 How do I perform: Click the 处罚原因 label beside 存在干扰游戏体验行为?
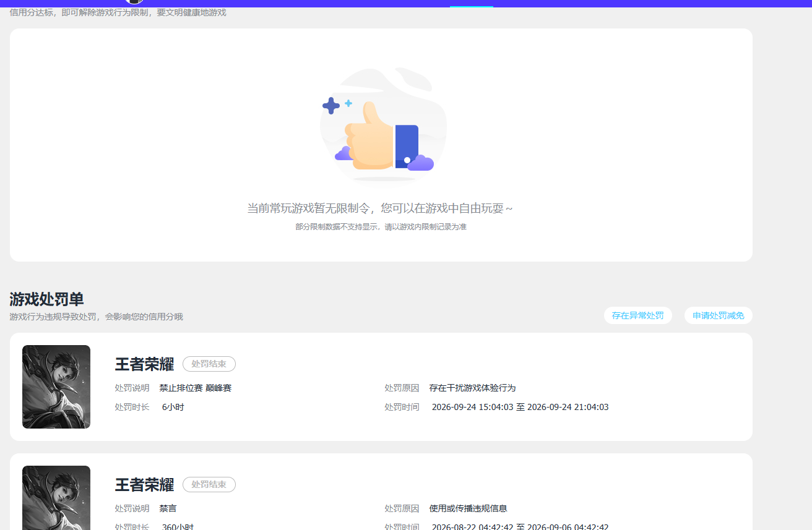(402, 388)
